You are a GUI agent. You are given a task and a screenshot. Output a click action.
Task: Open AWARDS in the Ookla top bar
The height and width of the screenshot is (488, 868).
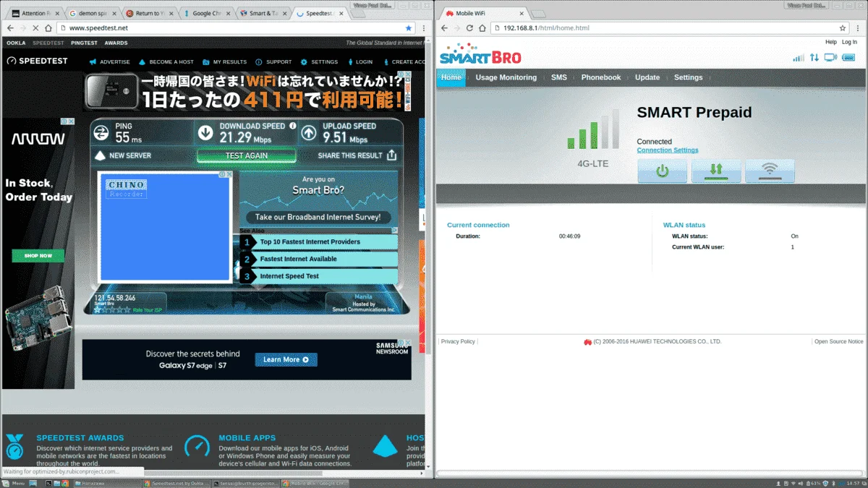[x=116, y=43]
